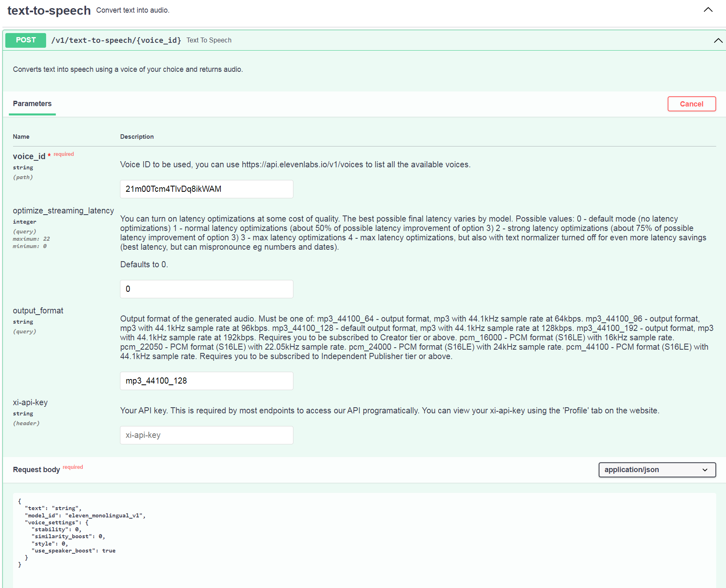726x588 pixels.
Task: Click the /v1/text-to-speech/{voice_id} endpoint path
Action: [x=116, y=40]
